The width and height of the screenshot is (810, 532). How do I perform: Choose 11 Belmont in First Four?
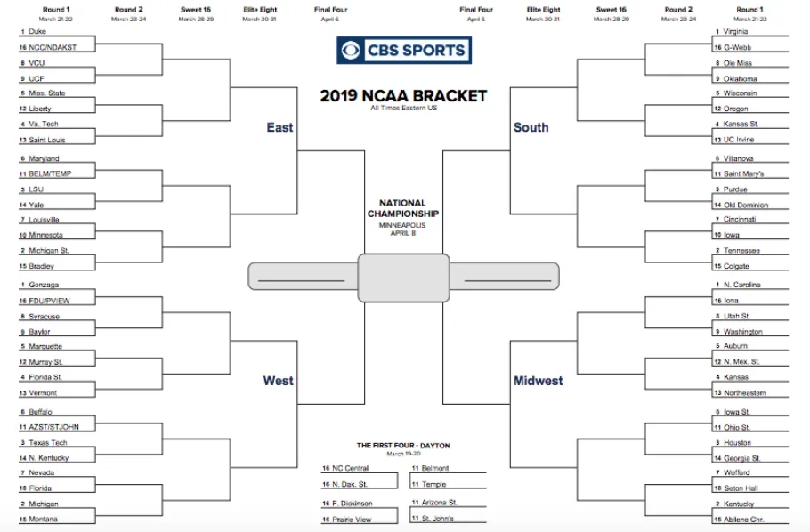(x=449, y=469)
